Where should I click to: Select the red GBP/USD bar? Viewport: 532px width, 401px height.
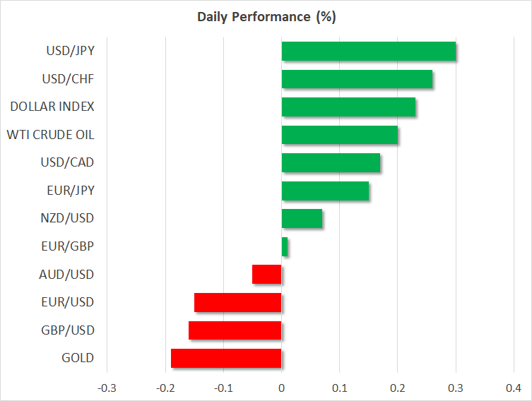point(235,330)
